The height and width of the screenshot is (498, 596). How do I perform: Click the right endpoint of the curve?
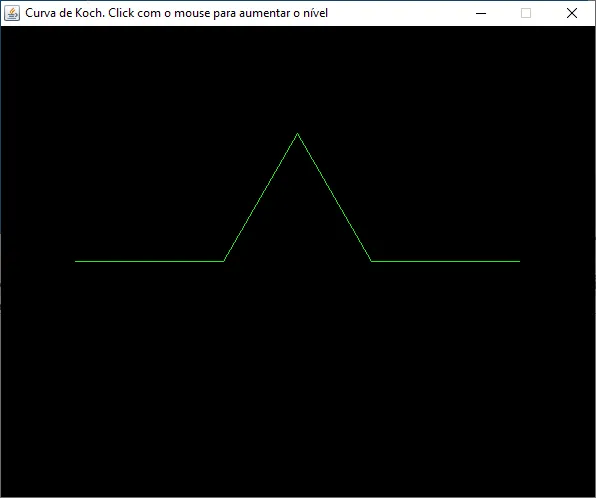520,261
